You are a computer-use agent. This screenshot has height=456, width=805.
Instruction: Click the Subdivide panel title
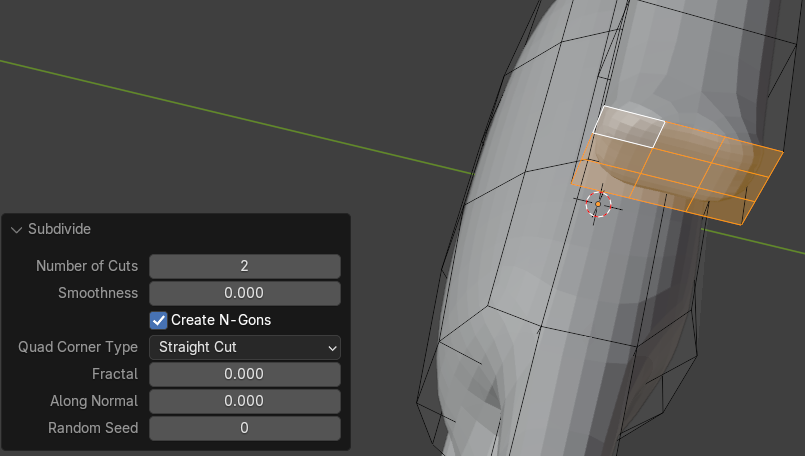(x=59, y=229)
